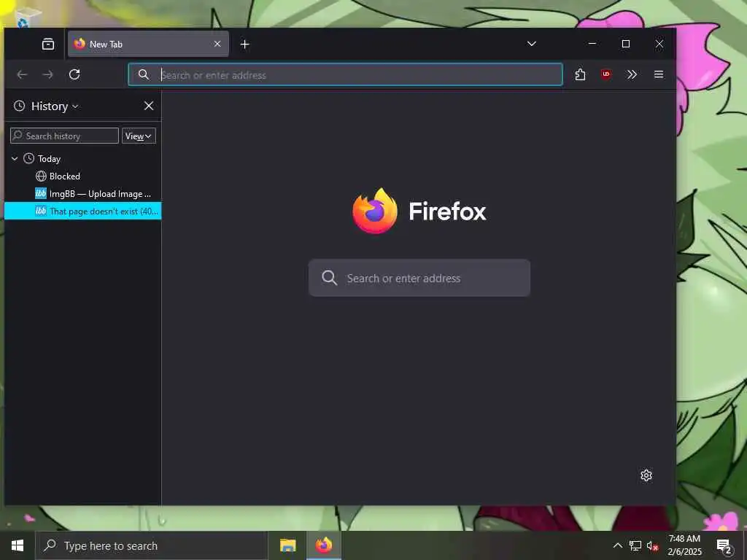Screen dimensions: 747x560
Task: Click Firefox taskbar icon
Action: 323,545
